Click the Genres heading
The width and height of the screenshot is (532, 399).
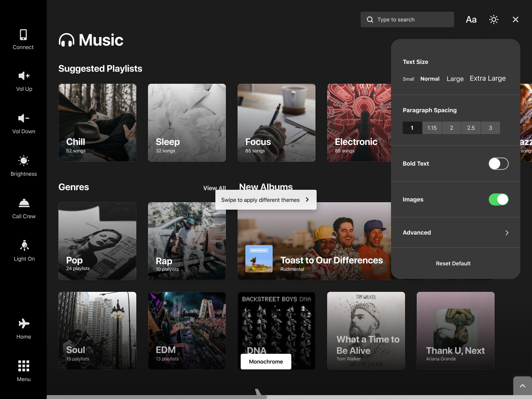click(x=74, y=187)
